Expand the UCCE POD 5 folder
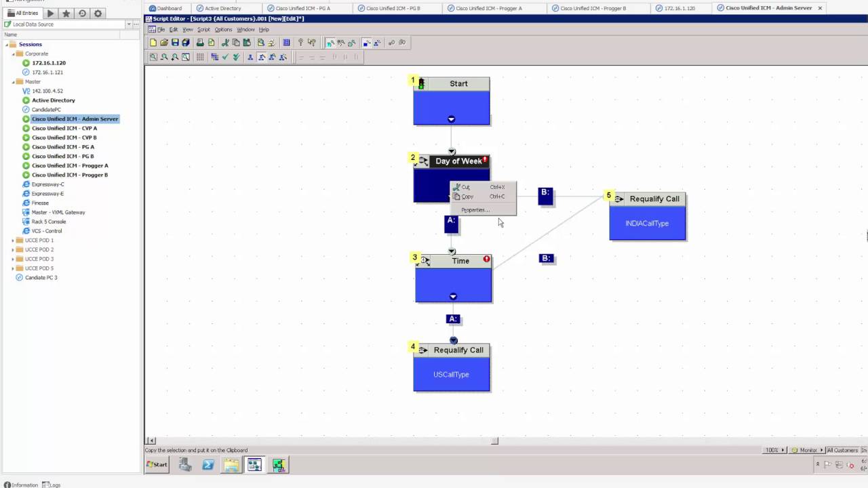This screenshot has height=488, width=868. (x=13, y=268)
